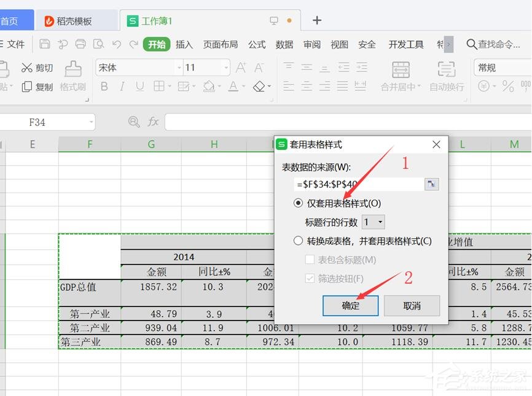Click the 确定 button to confirm
The height and width of the screenshot is (396, 532).
pos(350,305)
